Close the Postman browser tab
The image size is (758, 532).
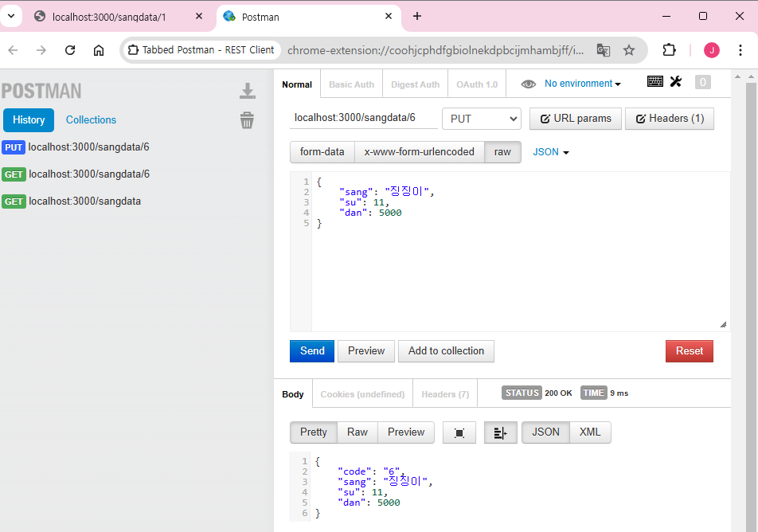point(389,17)
